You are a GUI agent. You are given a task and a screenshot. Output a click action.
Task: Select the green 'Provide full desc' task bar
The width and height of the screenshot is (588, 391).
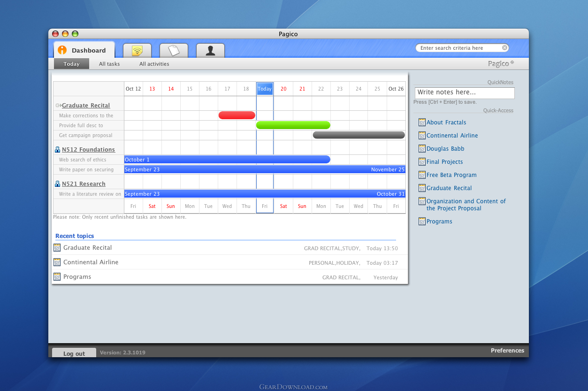click(x=293, y=125)
